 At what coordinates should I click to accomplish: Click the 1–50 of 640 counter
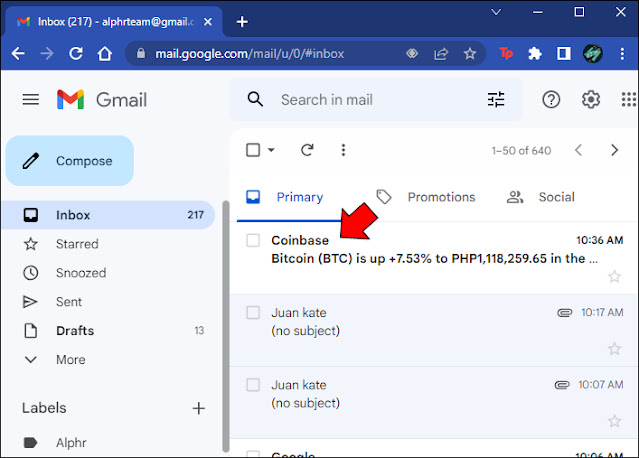point(521,151)
